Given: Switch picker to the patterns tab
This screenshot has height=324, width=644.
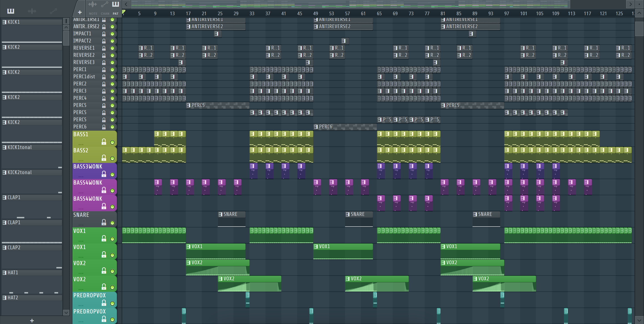Looking at the screenshot, I should pos(11,11).
